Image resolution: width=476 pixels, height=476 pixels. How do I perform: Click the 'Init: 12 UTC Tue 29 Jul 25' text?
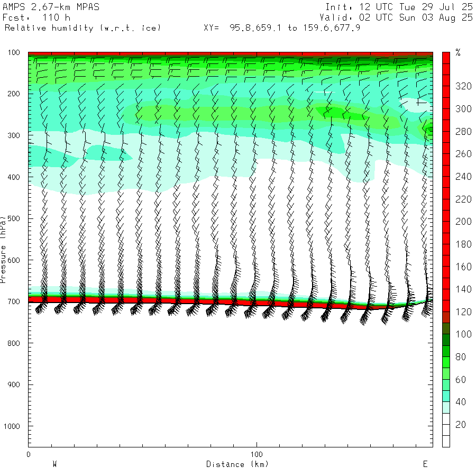click(399, 7)
